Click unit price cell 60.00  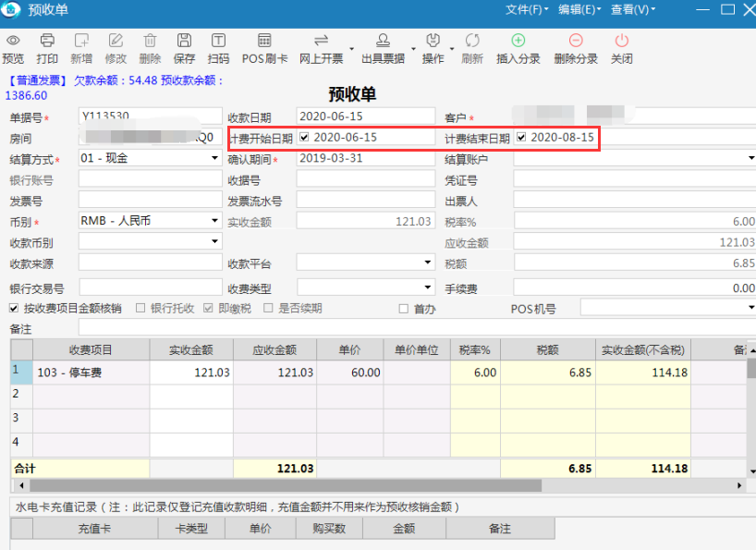tap(350, 373)
